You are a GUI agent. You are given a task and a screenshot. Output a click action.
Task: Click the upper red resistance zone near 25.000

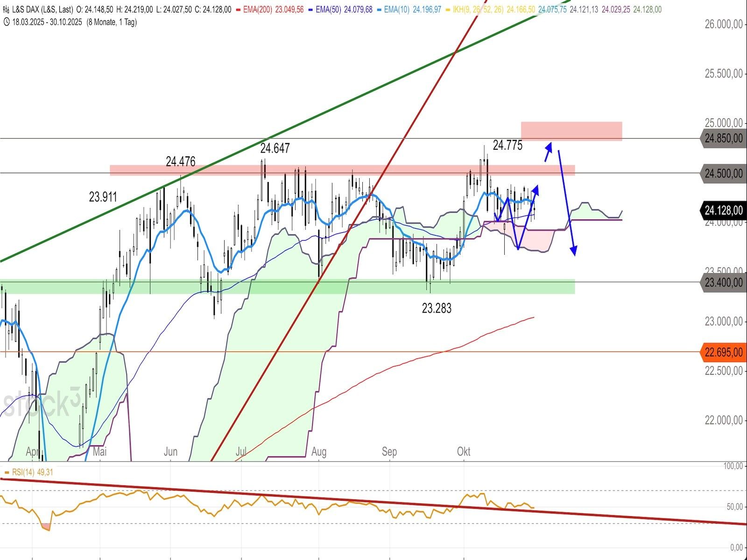(571, 131)
